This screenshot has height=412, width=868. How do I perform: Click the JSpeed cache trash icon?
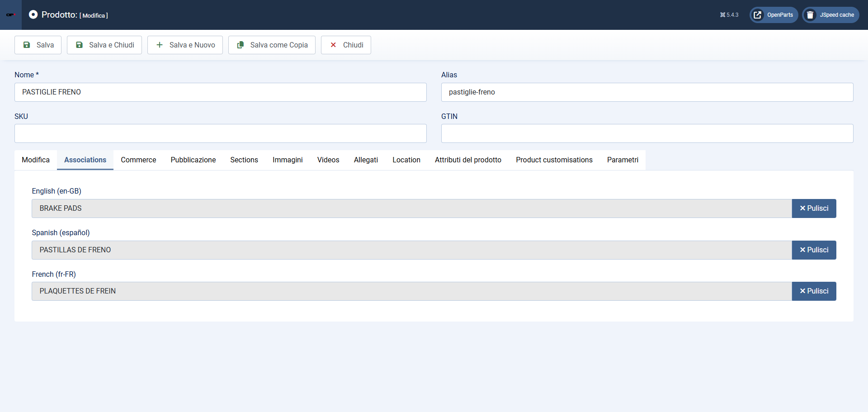(x=810, y=15)
